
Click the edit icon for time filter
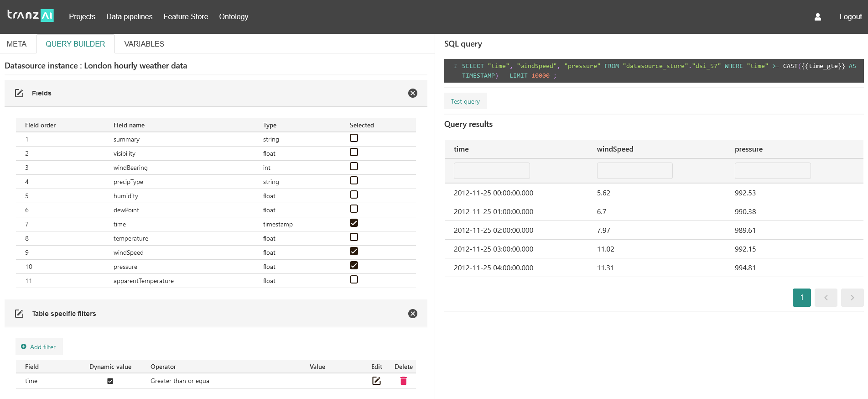(x=376, y=381)
